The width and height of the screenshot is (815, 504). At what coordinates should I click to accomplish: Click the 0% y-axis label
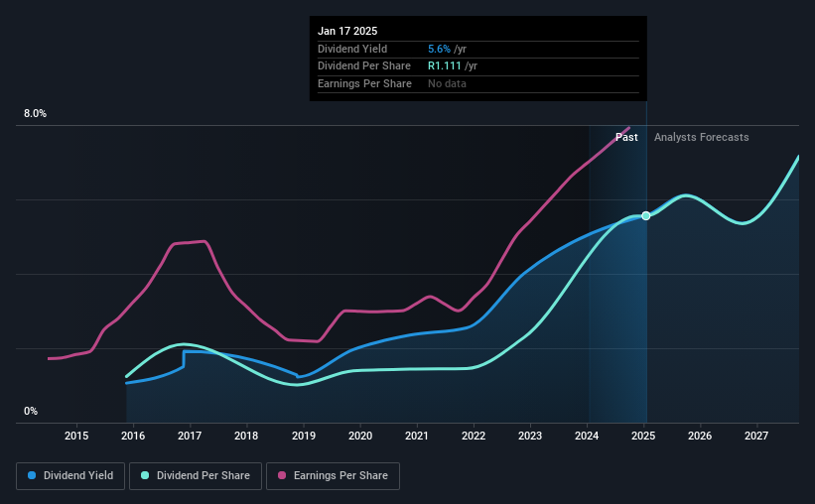point(31,411)
